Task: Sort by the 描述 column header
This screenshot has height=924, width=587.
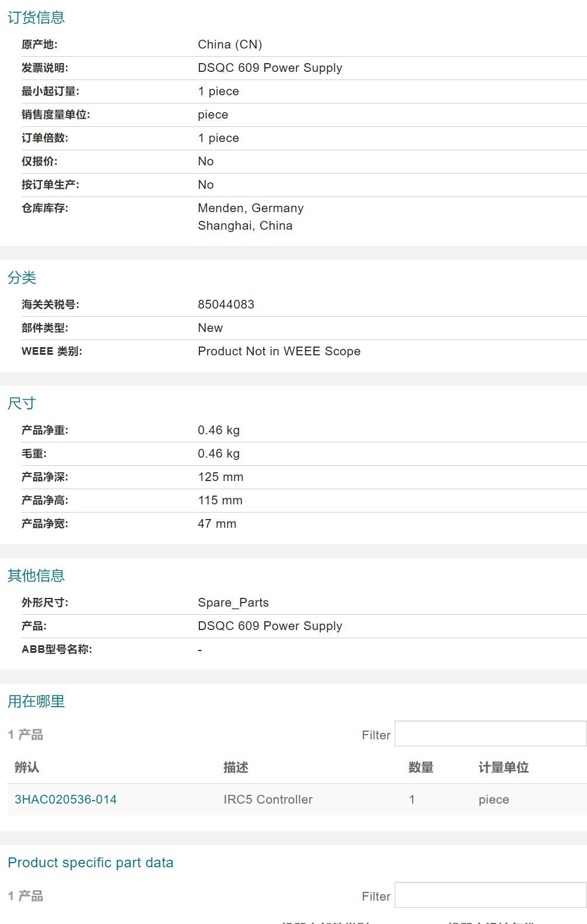Action: [236, 767]
